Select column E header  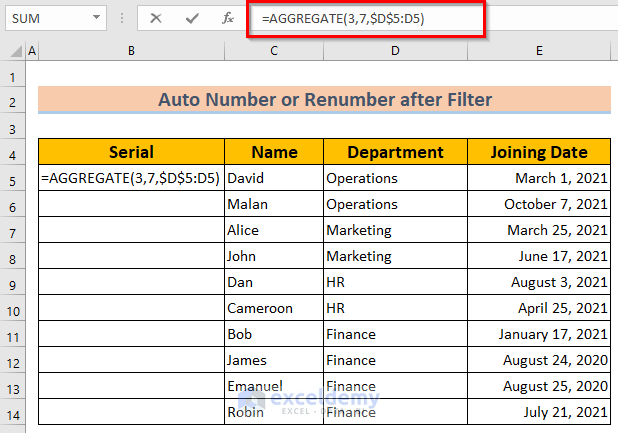pyautogui.click(x=540, y=52)
